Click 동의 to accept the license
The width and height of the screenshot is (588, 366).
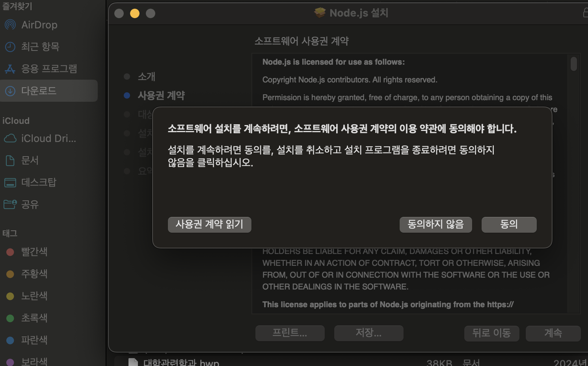pyautogui.click(x=509, y=224)
